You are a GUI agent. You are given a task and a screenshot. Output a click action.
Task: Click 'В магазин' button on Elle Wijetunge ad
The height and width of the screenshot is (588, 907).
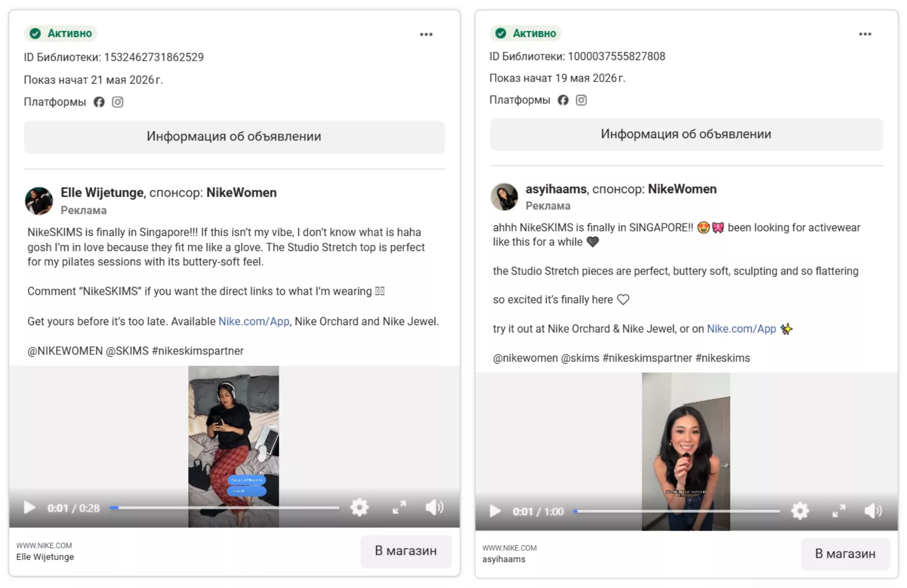click(x=406, y=551)
